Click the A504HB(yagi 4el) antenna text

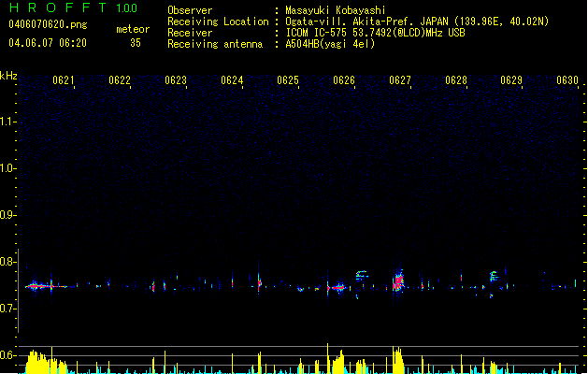pyautogui.click(x=330, y=44)
